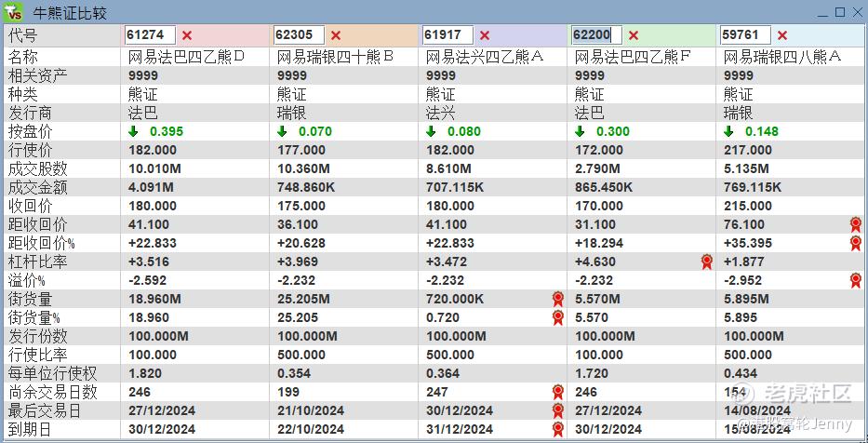Click the call price value 170.000

599,206
